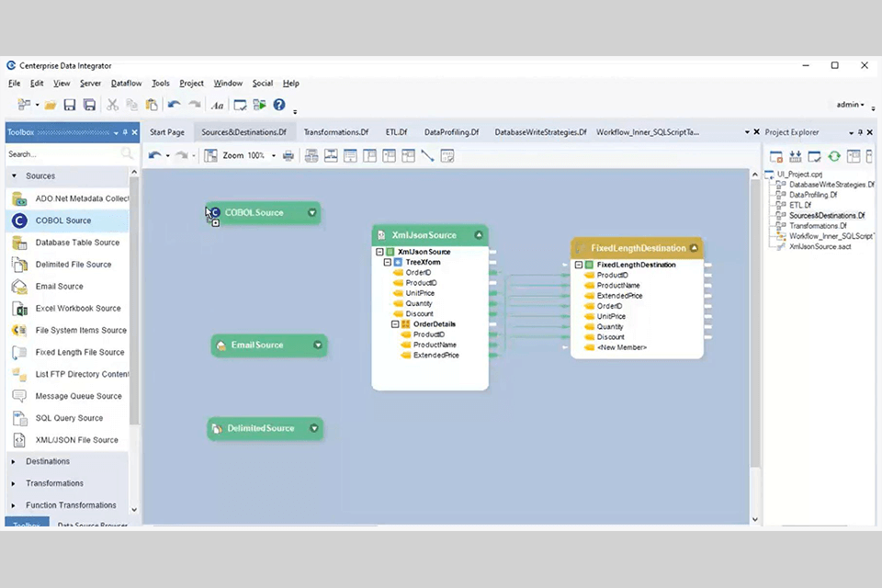
Task: Select the <New Member> row in FixedLengthDestination
Action: [x=622, y=347]
